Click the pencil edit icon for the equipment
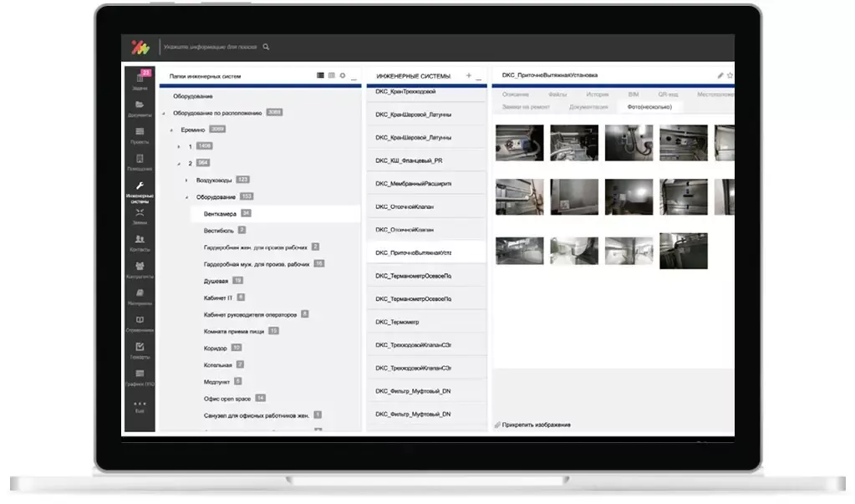The height and width of the screenshot is (504, 855). [x=720, y=75]
